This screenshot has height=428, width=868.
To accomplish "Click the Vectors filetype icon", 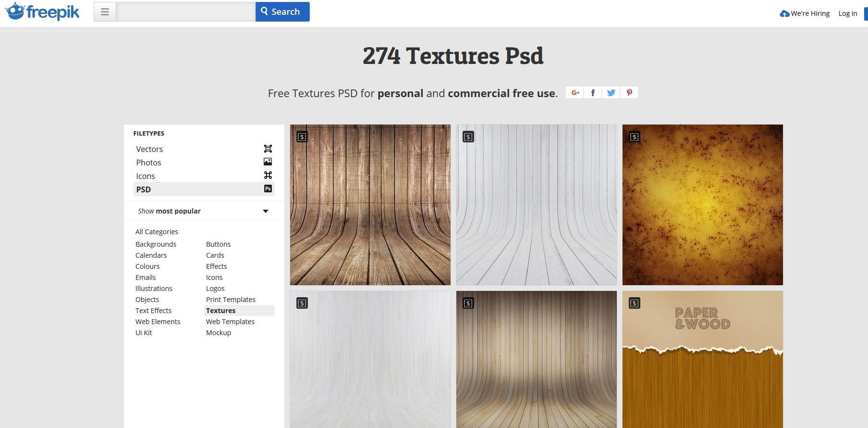I will coord(268,149).
